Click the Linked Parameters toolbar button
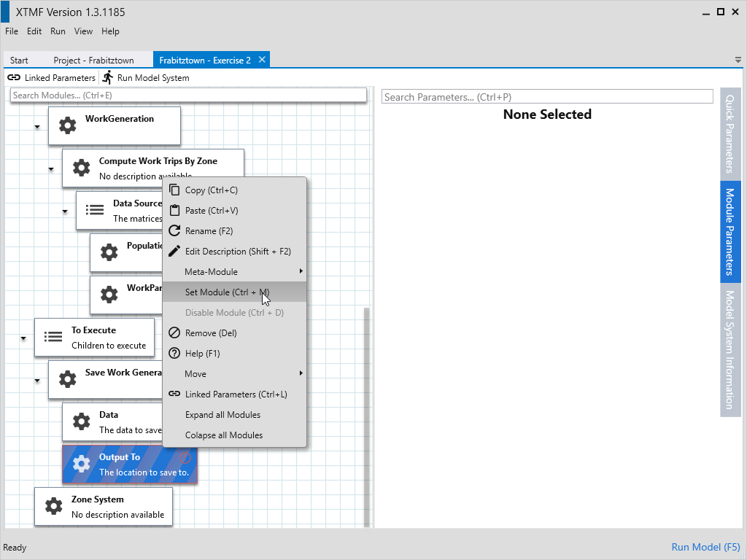 point(52,78)
